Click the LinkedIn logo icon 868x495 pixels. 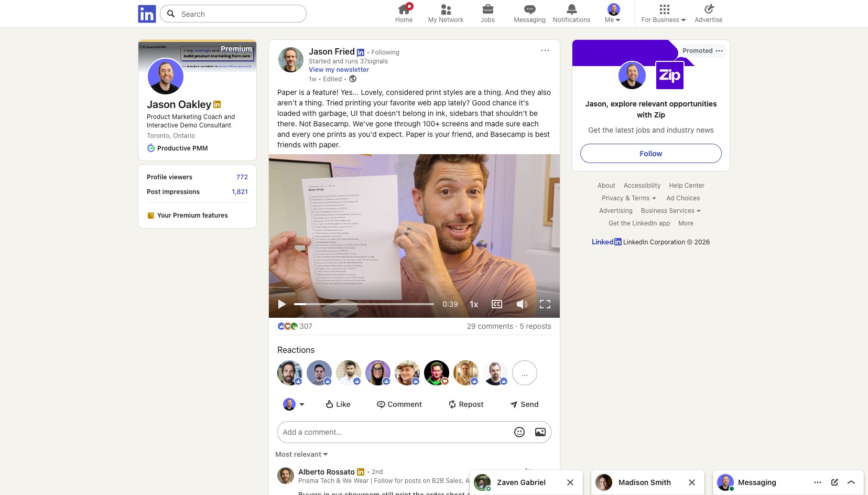(x=147, y=14)
